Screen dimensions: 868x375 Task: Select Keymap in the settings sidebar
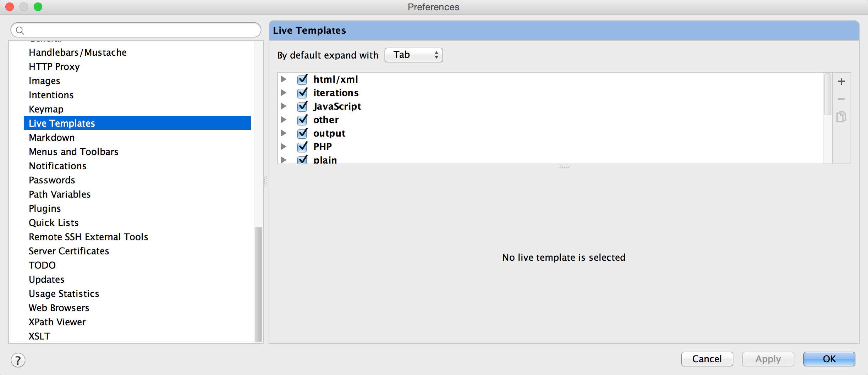46,109
